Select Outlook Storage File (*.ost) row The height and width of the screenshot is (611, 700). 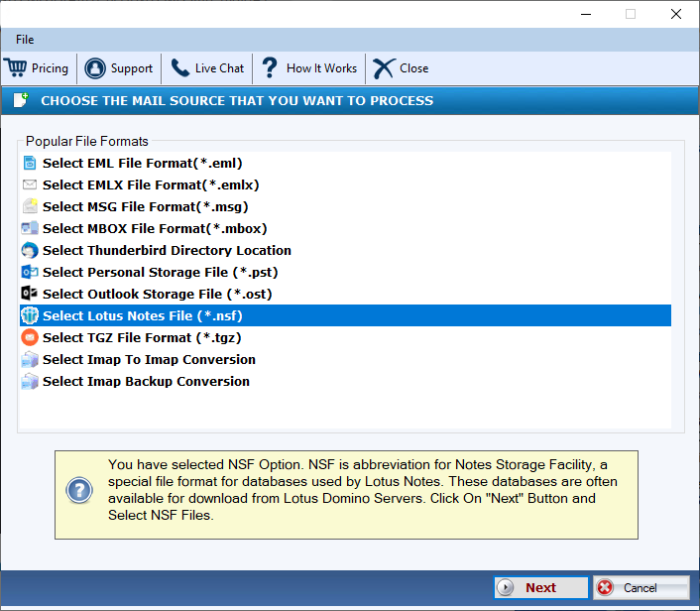coord(345,294)
